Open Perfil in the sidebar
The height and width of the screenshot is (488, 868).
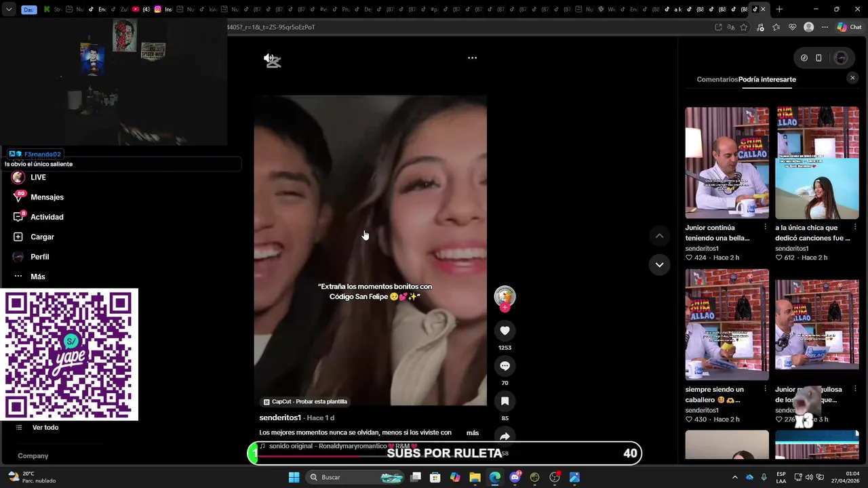pyautogui.click(x=39, y=257)
